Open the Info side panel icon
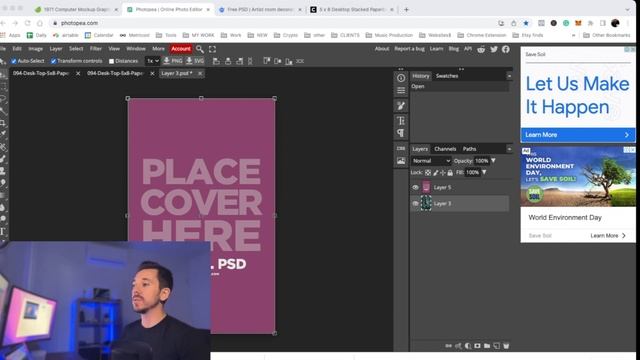Viewport: 640px width, 360px height. coord(401,78)
